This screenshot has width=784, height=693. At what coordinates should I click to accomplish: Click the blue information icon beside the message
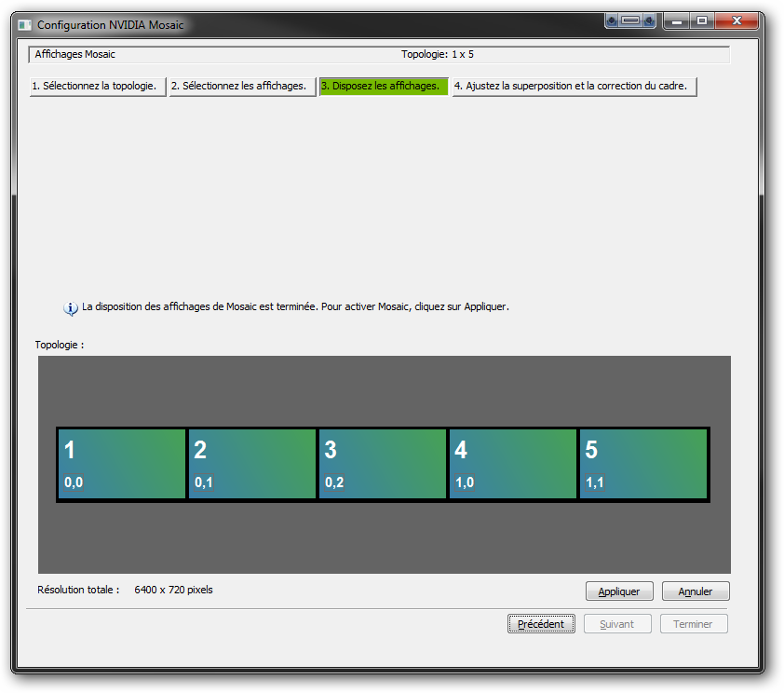tap(70, 308)
